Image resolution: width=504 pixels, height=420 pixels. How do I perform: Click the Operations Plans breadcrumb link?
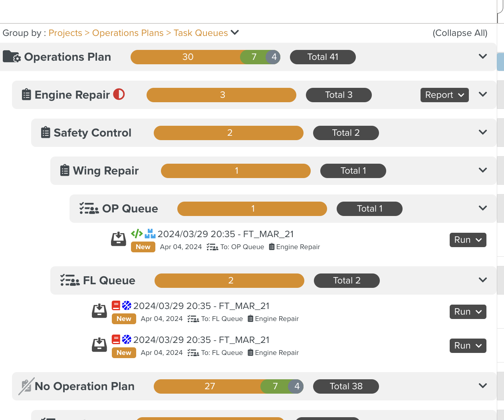pyautogui.click(x=128, y=33)
